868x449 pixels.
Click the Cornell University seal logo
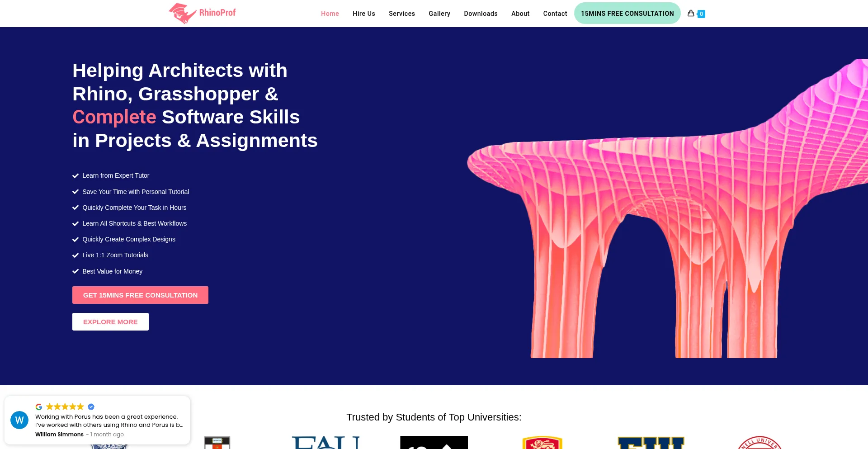pos(759,443)
